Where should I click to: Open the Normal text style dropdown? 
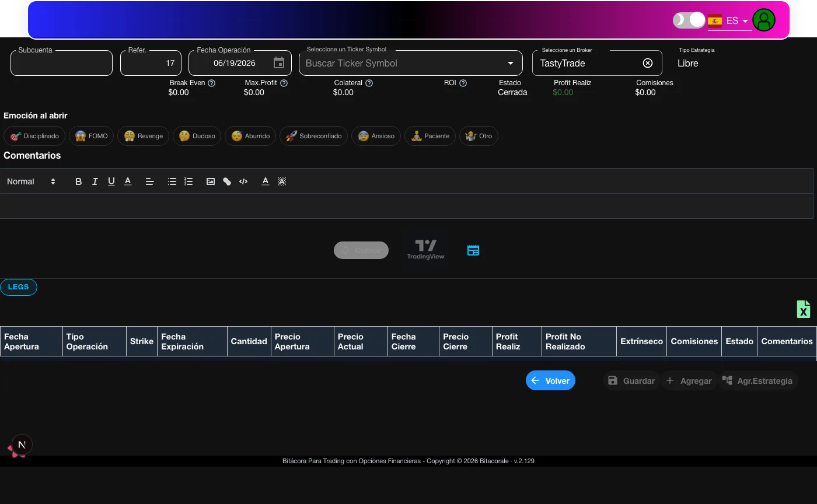(x=31, y=181)
